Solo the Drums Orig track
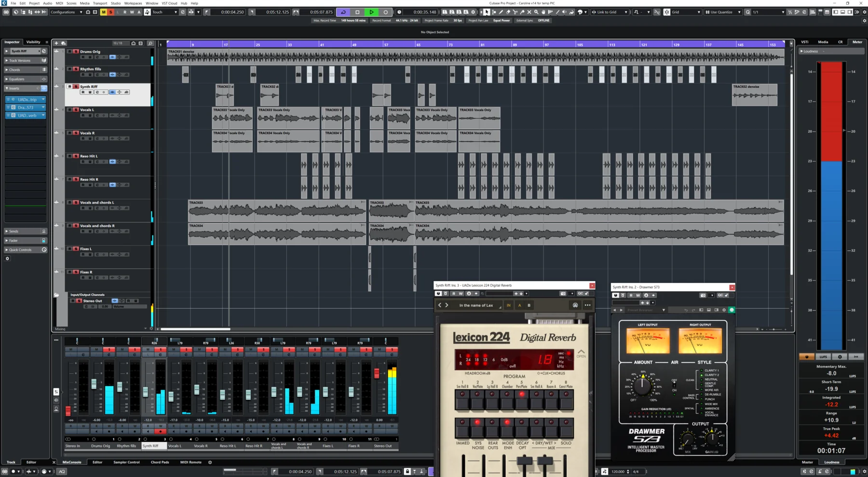The width and height of the screenshot is (868, 477). pos(76,51)
